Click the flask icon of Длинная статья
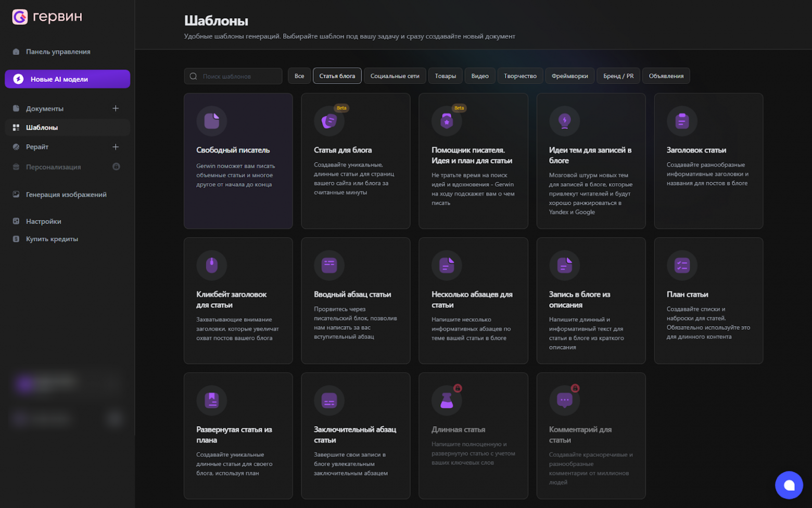This screenshot has height=508, width=812. [447, 400]
